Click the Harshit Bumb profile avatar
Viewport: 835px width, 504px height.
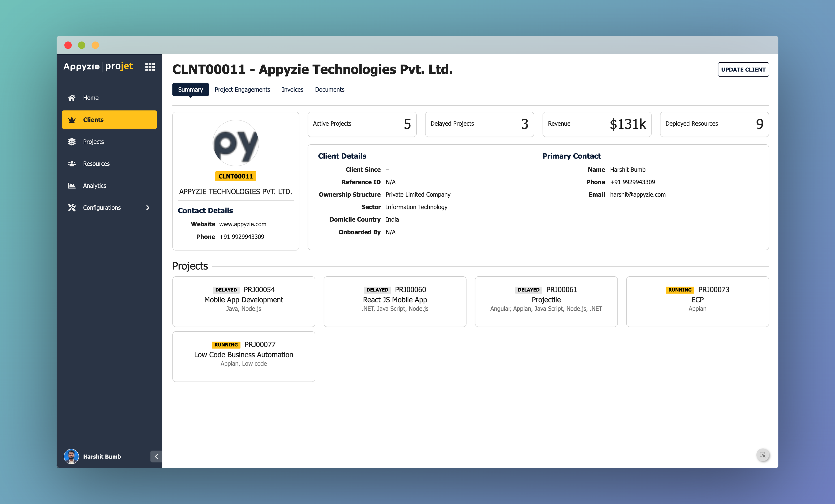click(x=71, y=456)
